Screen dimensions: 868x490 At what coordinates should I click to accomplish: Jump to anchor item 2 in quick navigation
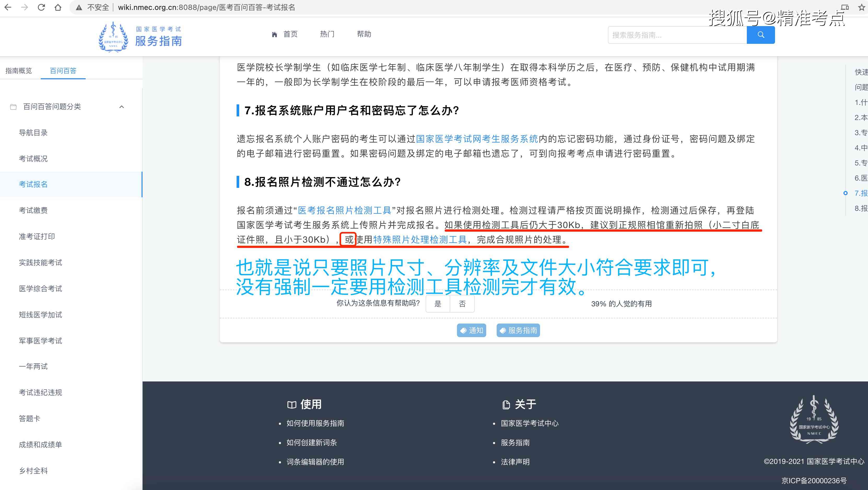tap(861, 117)
